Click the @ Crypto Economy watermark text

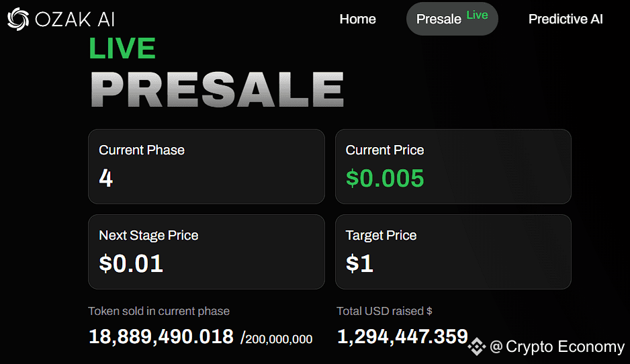click(x=557, y=347)
